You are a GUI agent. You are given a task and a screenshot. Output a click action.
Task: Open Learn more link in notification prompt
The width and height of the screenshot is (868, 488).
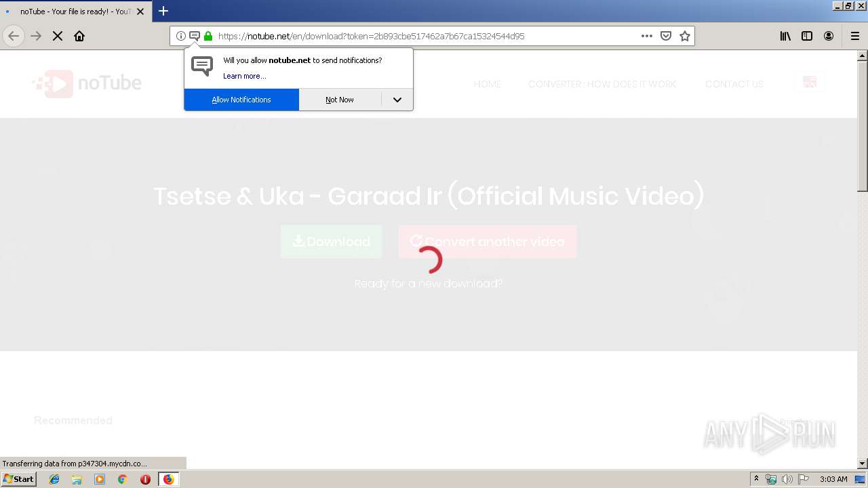pyautogui.click(x=244, y=76)
